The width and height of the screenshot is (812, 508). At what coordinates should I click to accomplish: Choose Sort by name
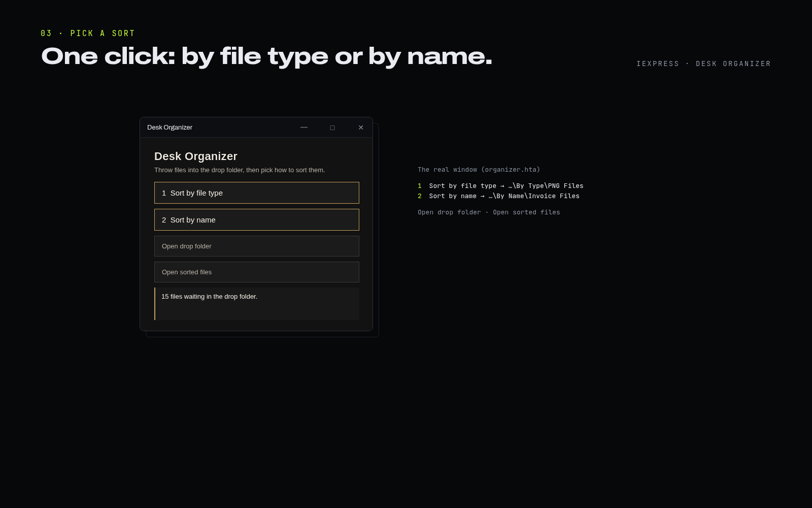point(257,219)
